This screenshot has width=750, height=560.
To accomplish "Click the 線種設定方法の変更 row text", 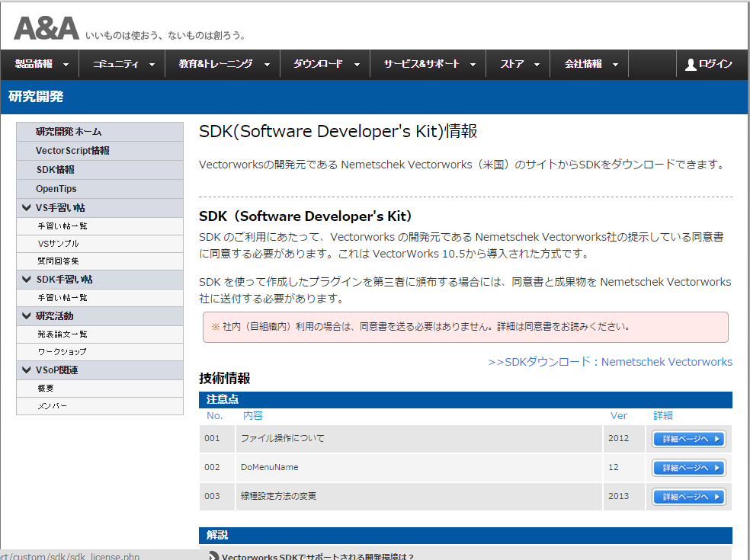I will [x=278, y=496].
